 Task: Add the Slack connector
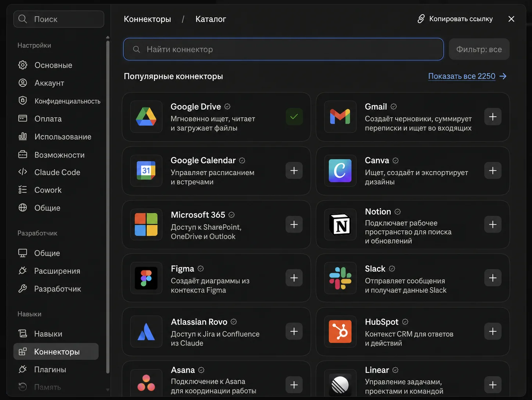point(493,278)
